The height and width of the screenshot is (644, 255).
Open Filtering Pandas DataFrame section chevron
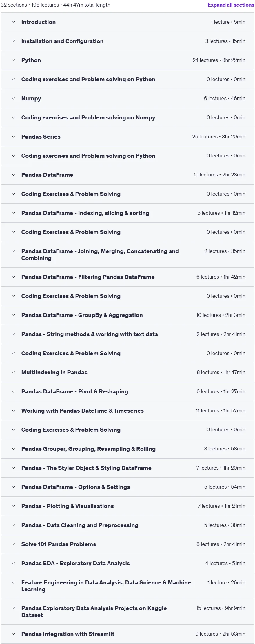pyautogui.click(x=13, y=277)
